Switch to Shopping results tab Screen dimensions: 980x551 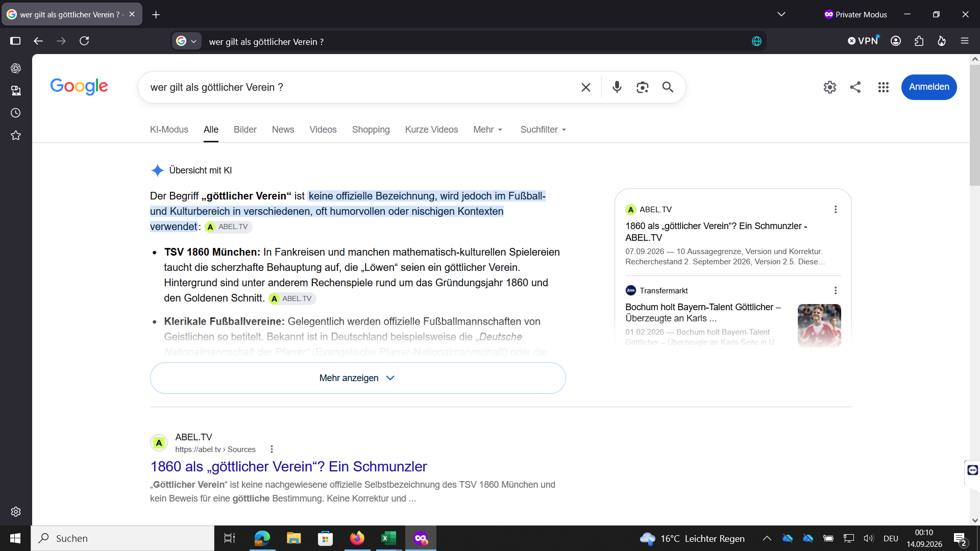point(371,130)
